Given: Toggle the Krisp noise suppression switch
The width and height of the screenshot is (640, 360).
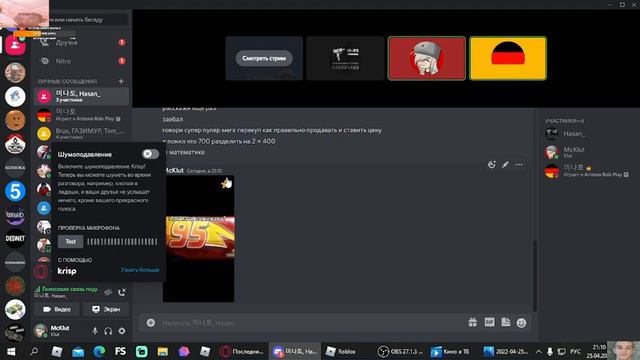Looking at the screenshot, I should coord(150,154).
